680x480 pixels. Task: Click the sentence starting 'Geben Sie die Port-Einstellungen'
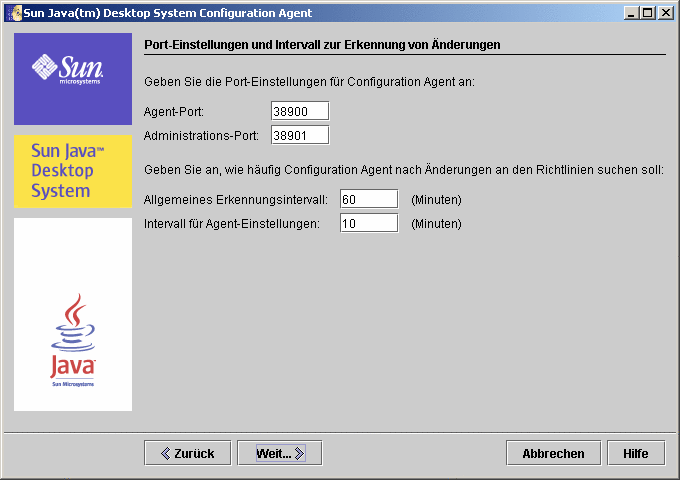(309, 82)
